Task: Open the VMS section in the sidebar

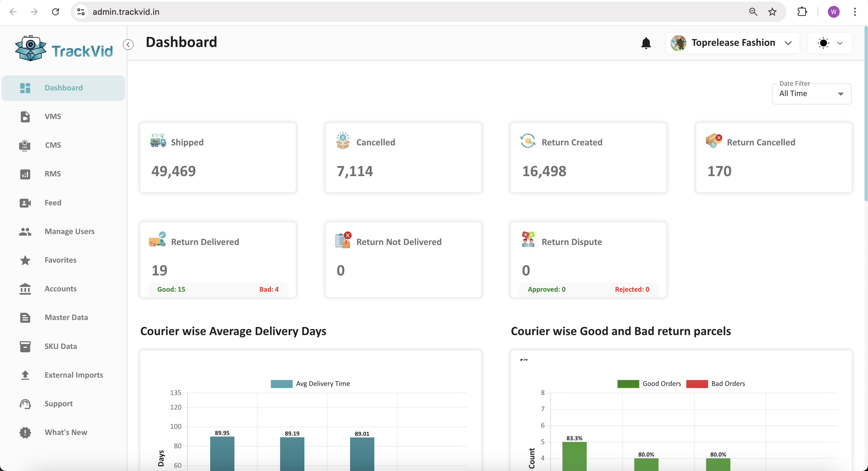Action: (x=53, y=116)
